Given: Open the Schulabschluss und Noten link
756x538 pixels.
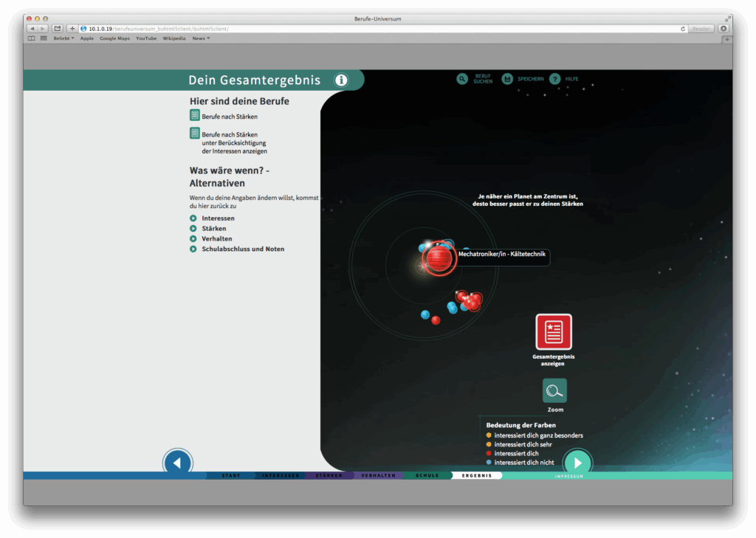Looking at the screenshot, I should pyautogui.click(x=242, y=249).
